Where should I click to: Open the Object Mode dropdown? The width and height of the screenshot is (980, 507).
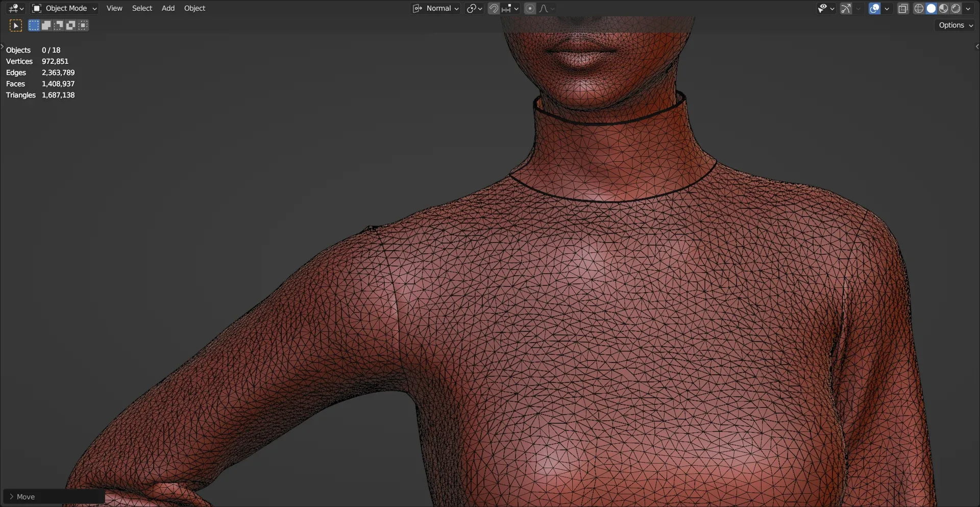point(64,8)
